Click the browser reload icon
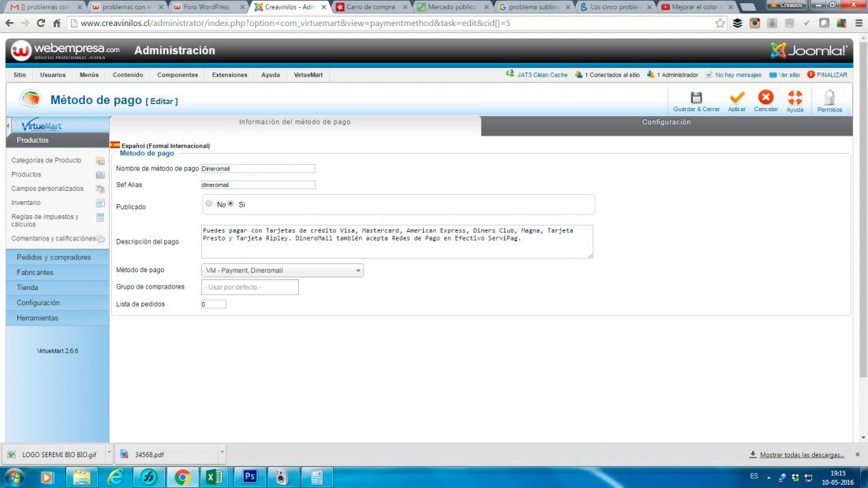The height and width of the screenshot is (488, 868). tap(40, 23)
